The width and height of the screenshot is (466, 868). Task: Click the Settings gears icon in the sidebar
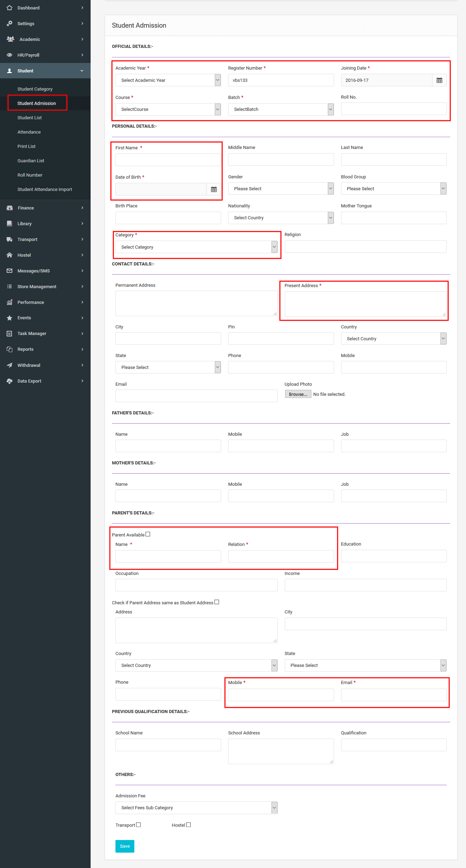point(9,23)
